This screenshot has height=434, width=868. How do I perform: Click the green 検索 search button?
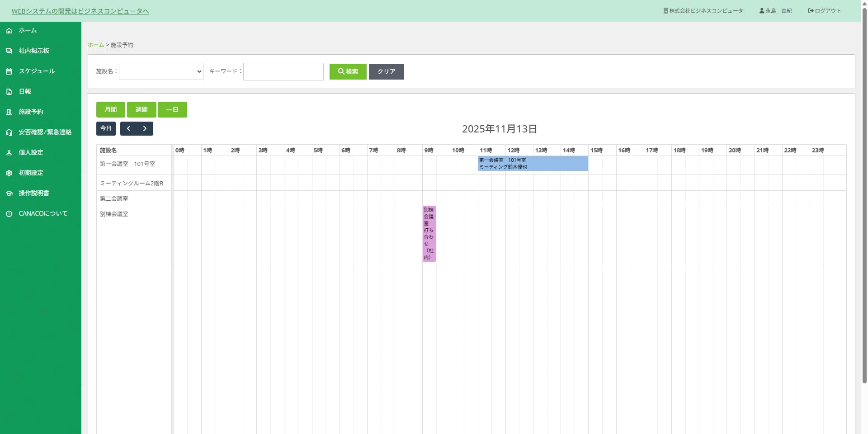pyautogui.click(x=348, y=71)
